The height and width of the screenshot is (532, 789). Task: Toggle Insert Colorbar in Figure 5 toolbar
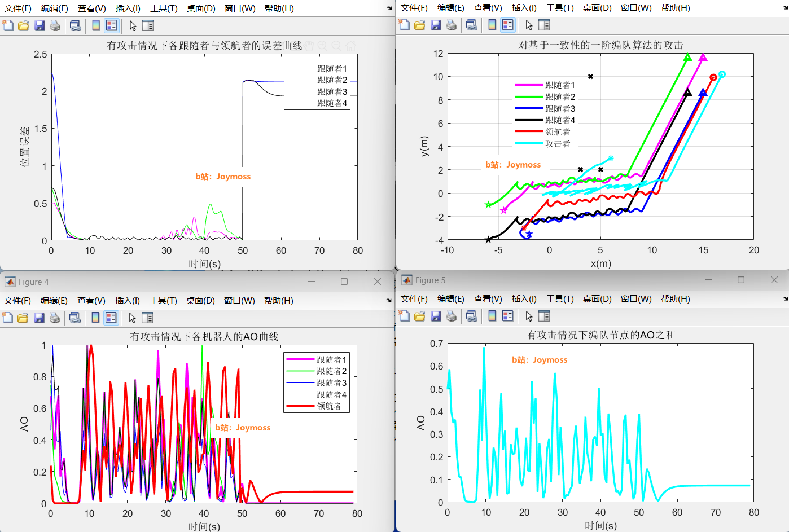[492, 316]
